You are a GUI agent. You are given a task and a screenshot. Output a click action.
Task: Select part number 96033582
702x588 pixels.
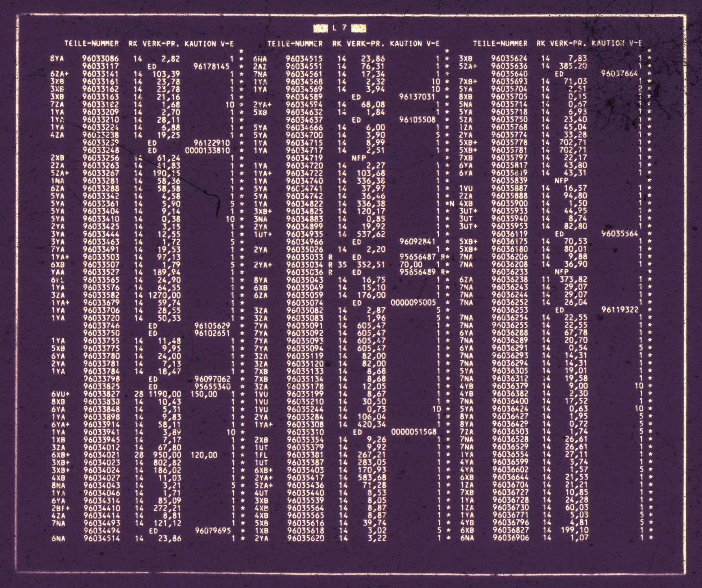tap(101, 295)
